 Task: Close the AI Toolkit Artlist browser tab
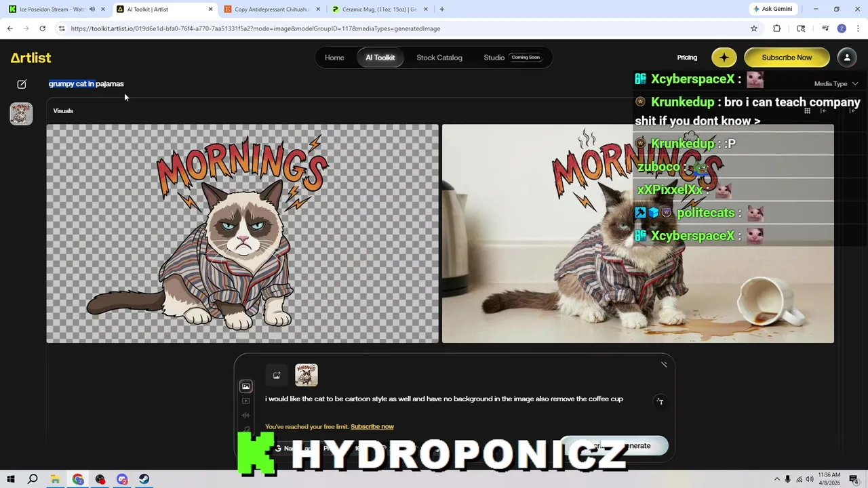tap(210, 9)
